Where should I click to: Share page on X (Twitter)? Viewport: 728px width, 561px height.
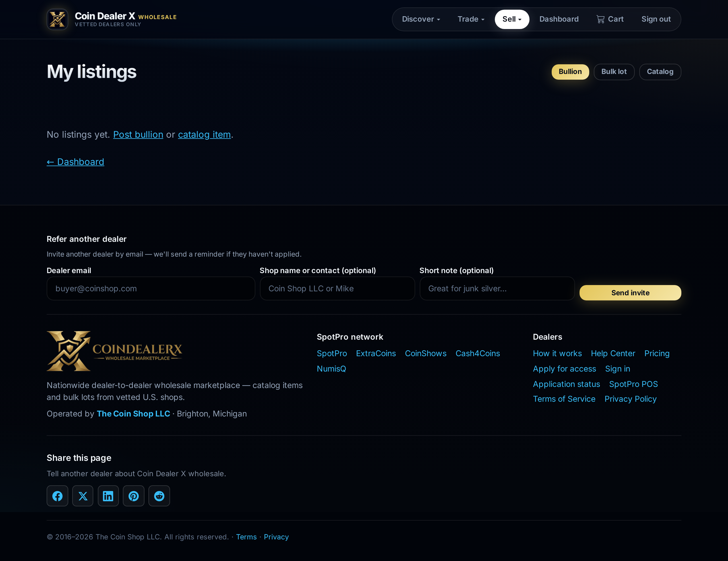pyautogui.click(x=83, y=496)
